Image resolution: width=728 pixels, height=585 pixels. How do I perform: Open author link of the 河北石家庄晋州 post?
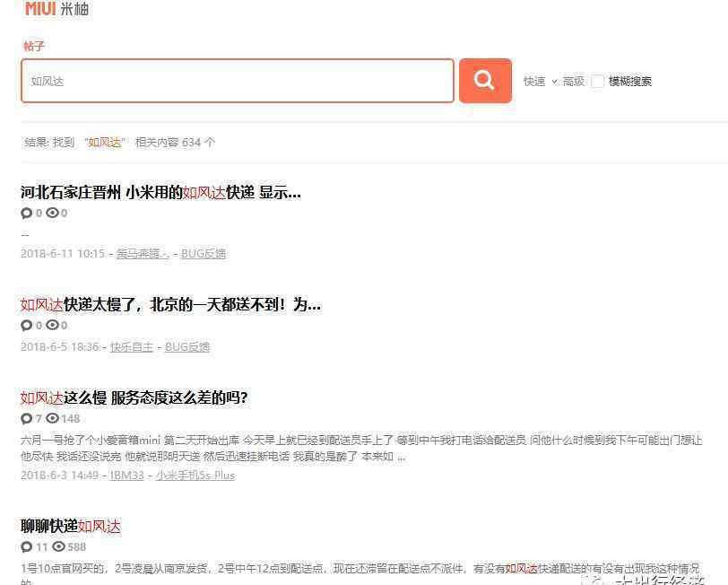tap(143, 253)
